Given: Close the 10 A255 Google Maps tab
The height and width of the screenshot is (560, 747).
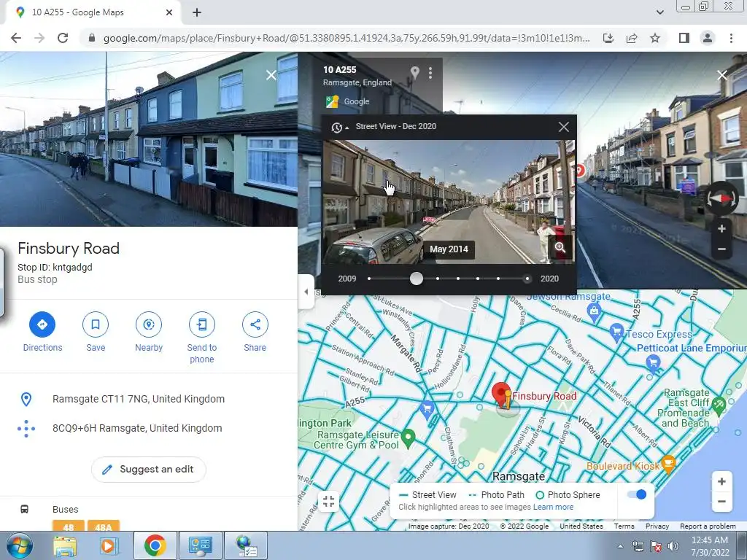Looking at the screenshot, I should pos(169,13).
